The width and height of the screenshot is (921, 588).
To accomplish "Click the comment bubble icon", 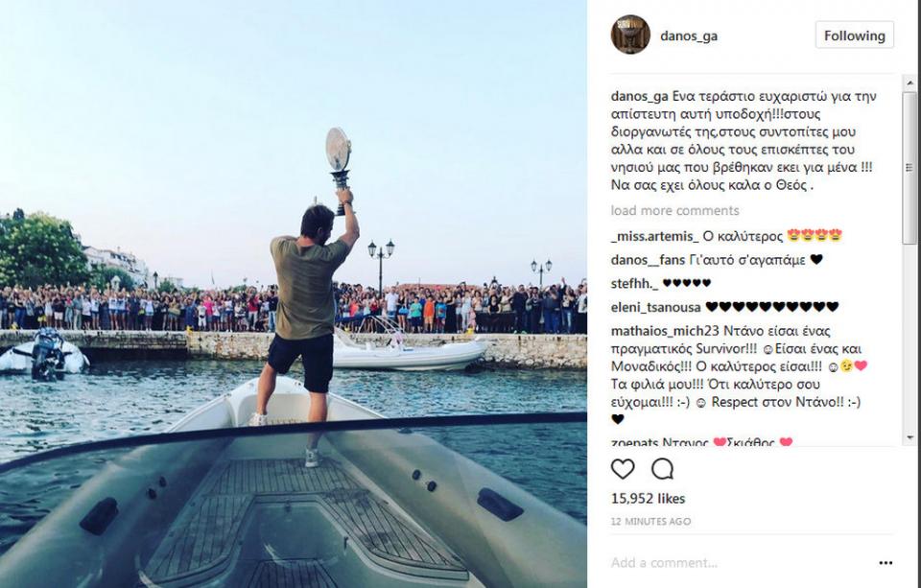I will [662, 469].
